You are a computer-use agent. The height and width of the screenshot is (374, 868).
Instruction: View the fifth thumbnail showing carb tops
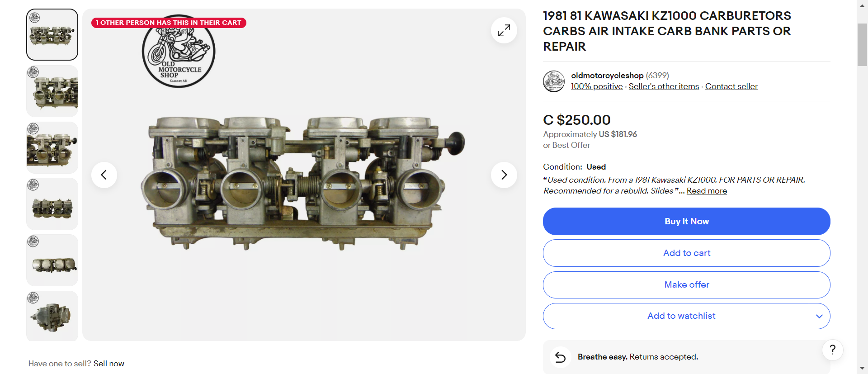pos(52,260)
